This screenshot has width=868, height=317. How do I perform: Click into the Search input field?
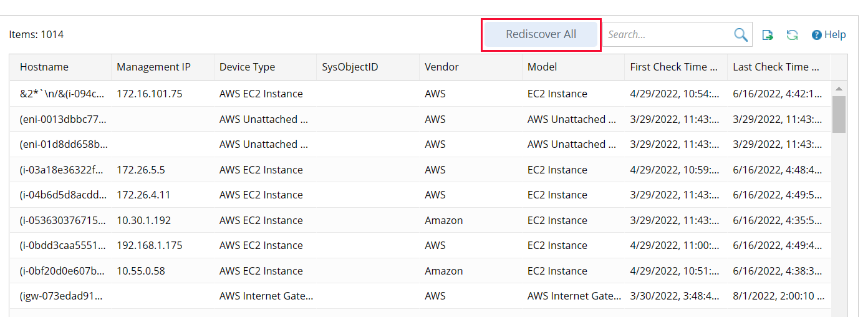coord(667,35)
